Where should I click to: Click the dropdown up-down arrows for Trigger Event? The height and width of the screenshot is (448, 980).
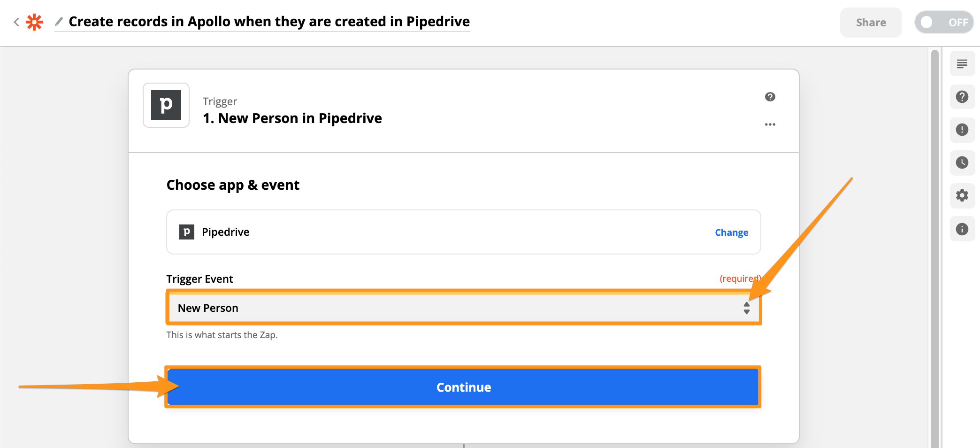747,308
